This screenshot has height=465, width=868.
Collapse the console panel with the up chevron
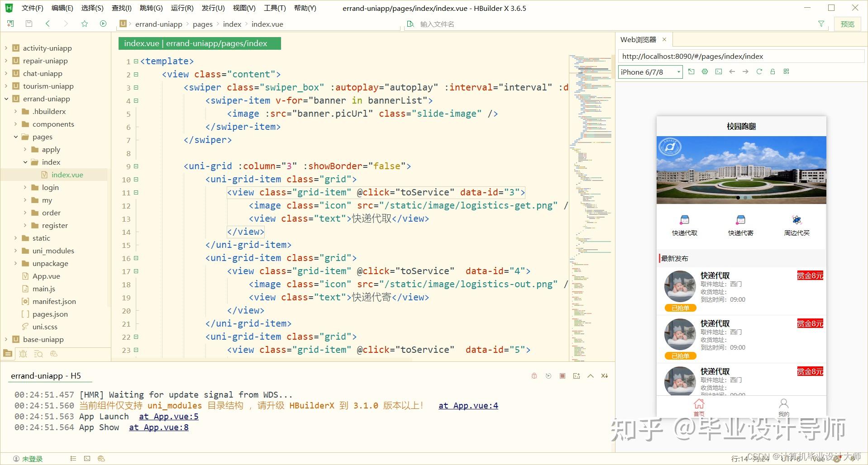(x=591, y=376)
